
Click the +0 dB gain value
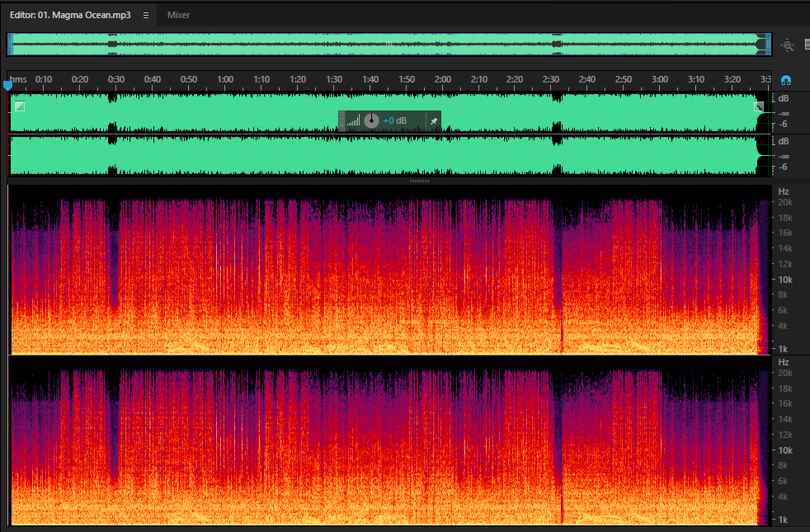(x=394, y=121)
